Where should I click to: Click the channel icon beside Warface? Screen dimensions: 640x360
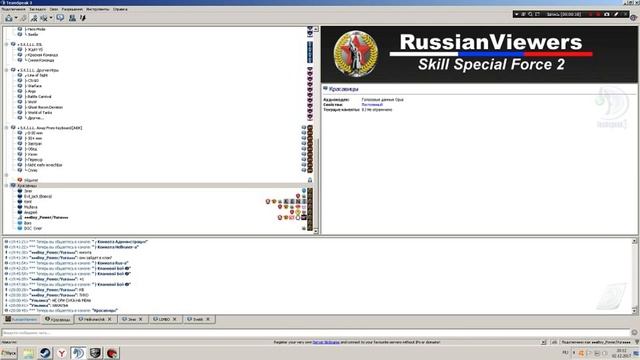click(x=20, y=86)
